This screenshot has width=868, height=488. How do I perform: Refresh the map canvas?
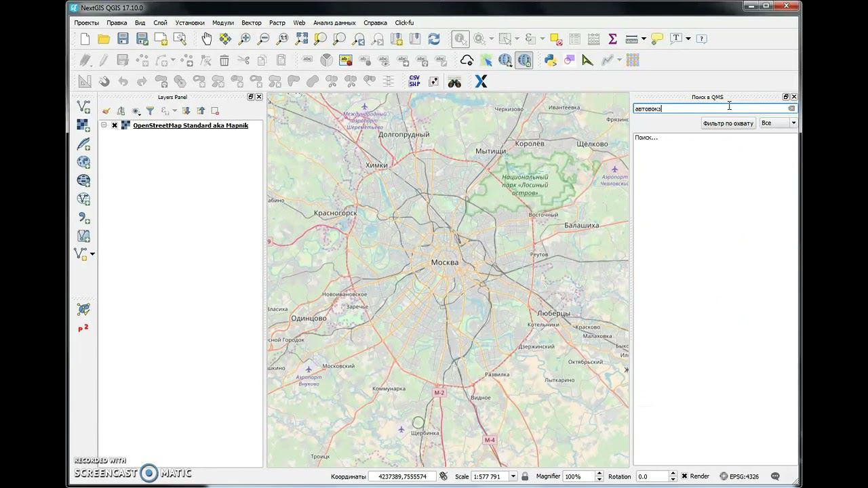(434, 39)
